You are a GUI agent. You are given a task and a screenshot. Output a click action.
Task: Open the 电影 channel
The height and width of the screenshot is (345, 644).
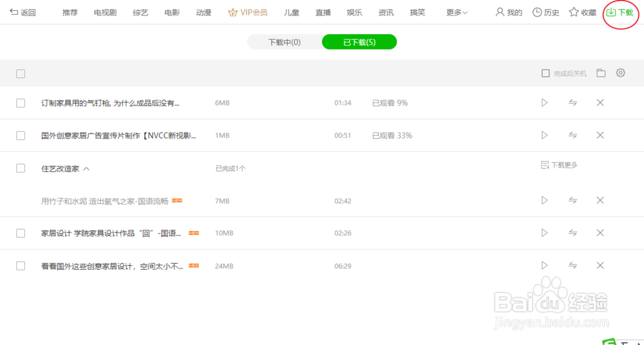(172, 12)
